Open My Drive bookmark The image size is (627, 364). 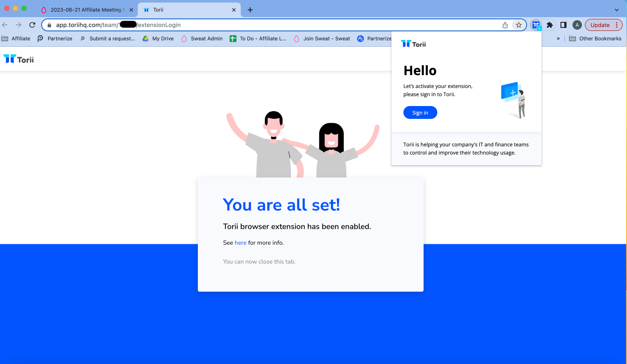(158, 39)
